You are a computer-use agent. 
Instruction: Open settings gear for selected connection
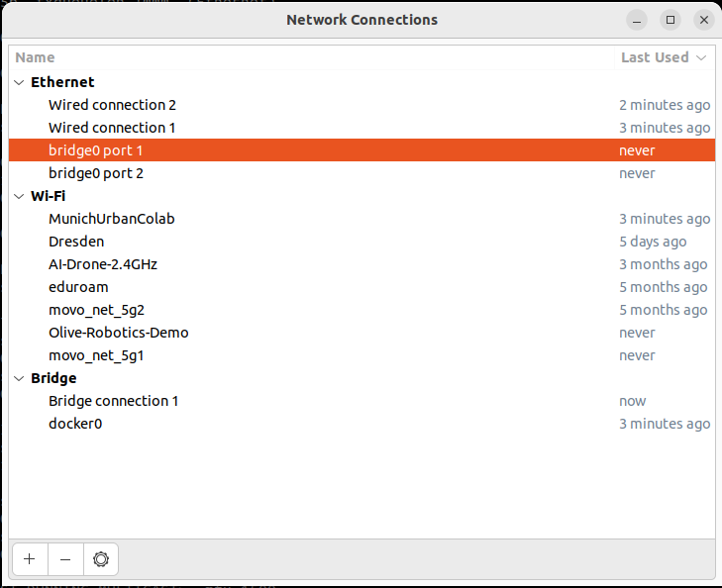(101, 559)
